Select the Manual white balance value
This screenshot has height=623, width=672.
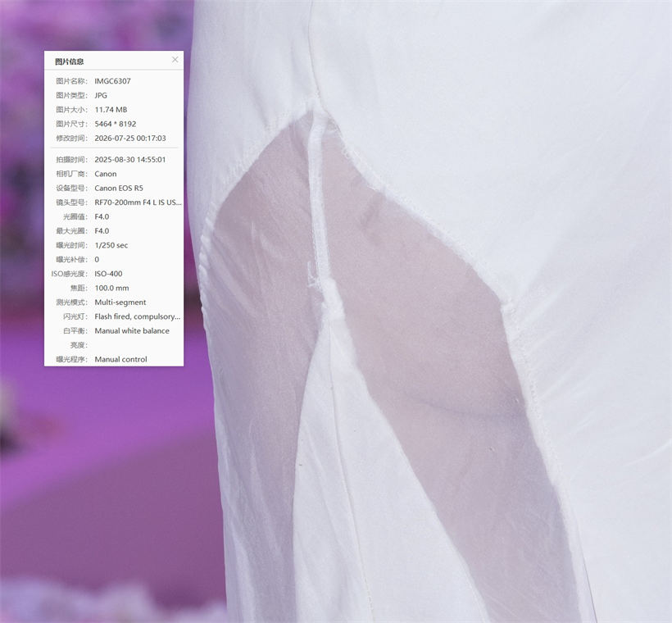click(x=132, y=330)
